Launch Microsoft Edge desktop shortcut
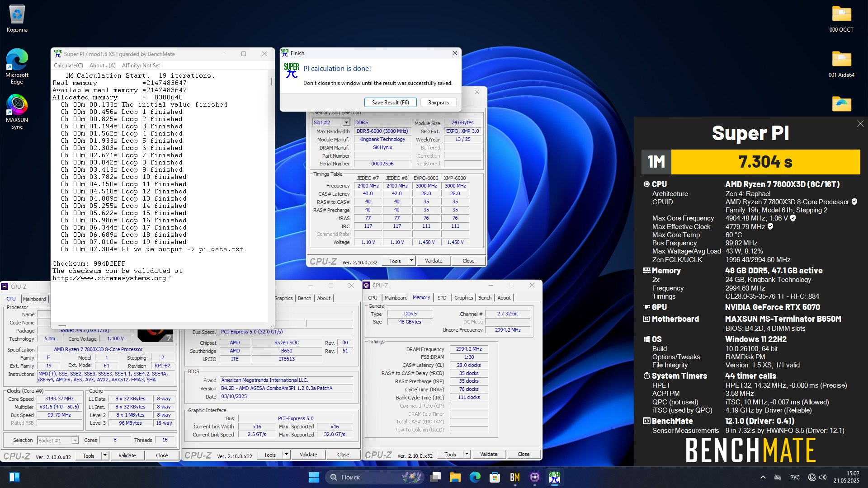868x488 pixels. 17,66
